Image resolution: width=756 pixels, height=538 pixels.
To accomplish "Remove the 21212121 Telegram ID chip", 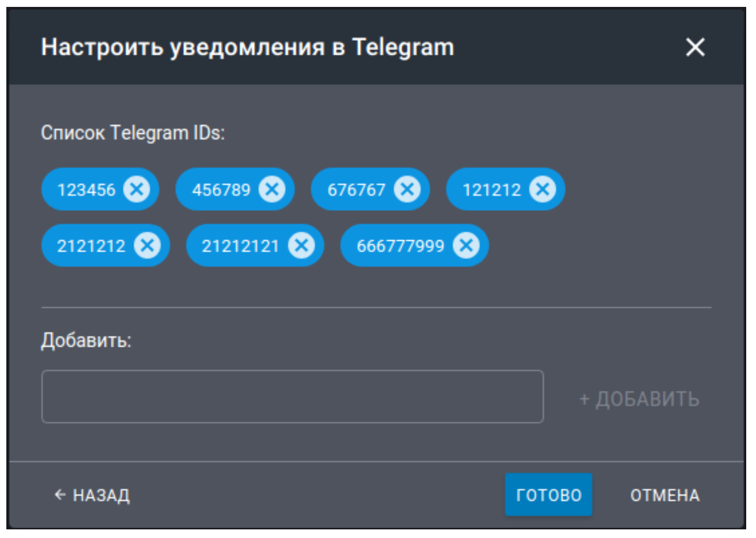I will click(301, 245).
